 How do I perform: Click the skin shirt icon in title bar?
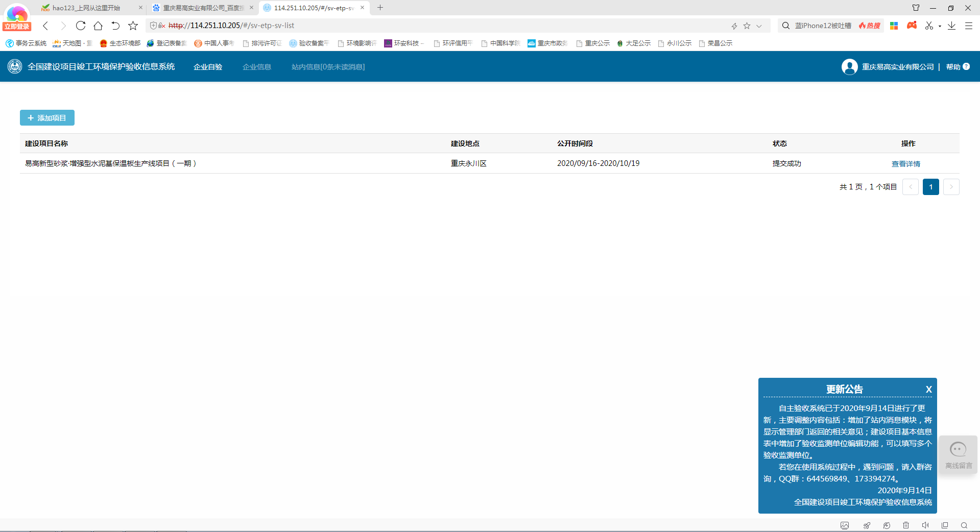coord(916,8)
